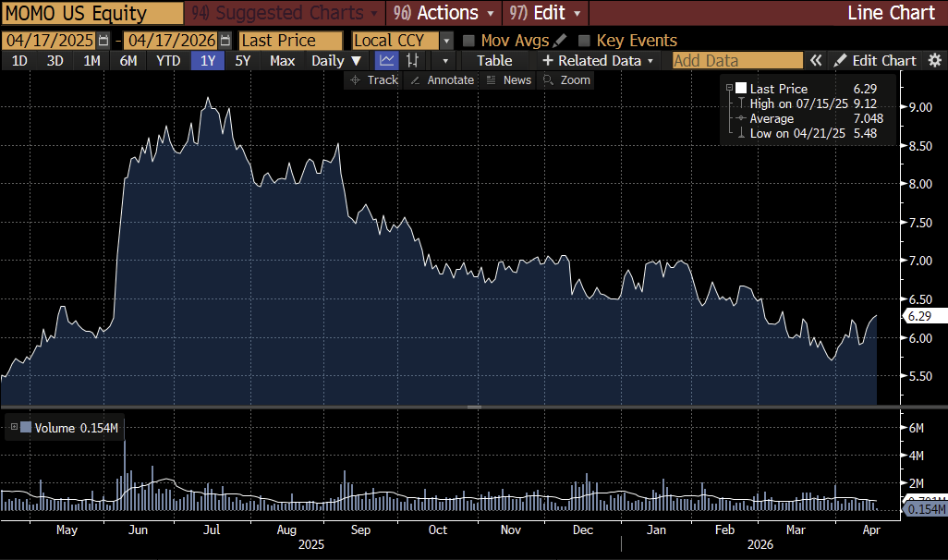948x560 pixels.
Task: Click the start date 04/17/2025 field
Action: 50,41
